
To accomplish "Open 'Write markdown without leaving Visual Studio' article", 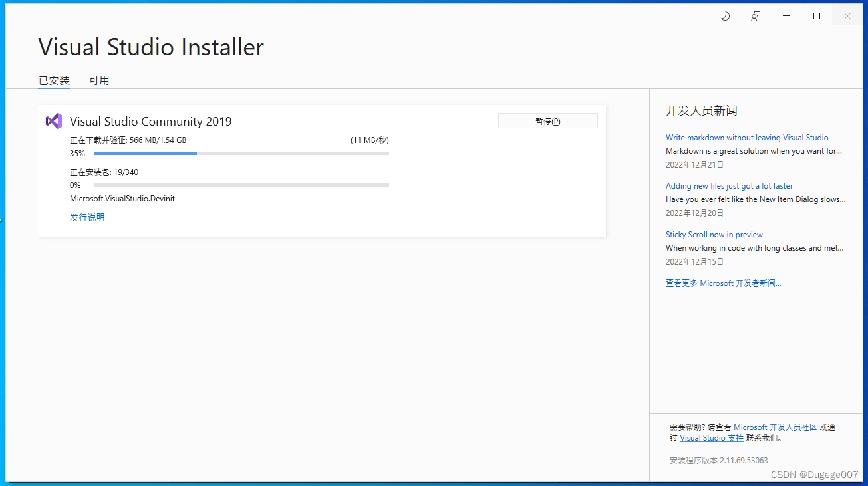I will point(747,138).
